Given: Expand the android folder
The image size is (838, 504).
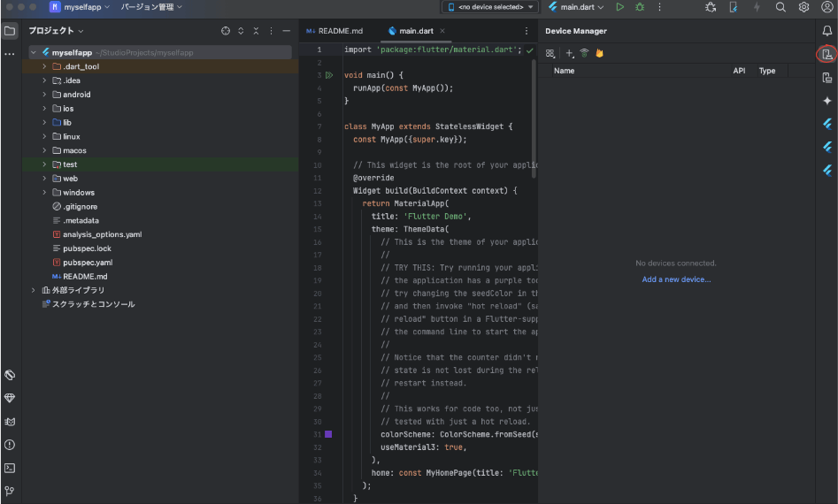Looking at the screenshot, I should point(44,95).
